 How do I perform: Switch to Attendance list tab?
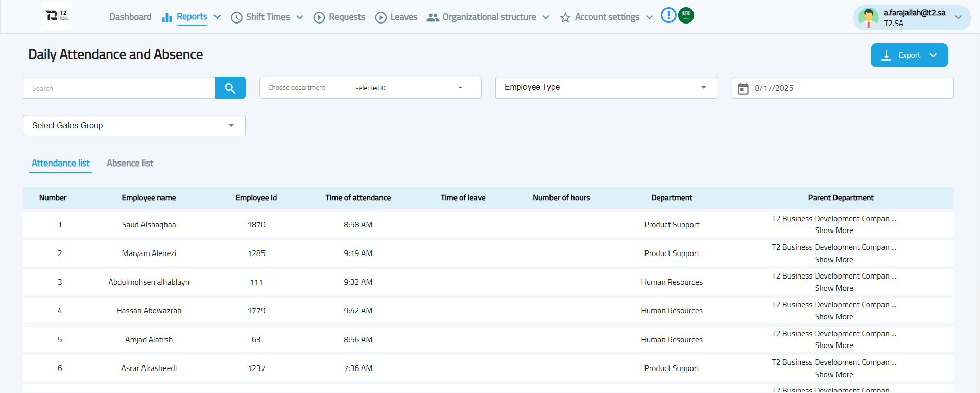pos(61,163)
